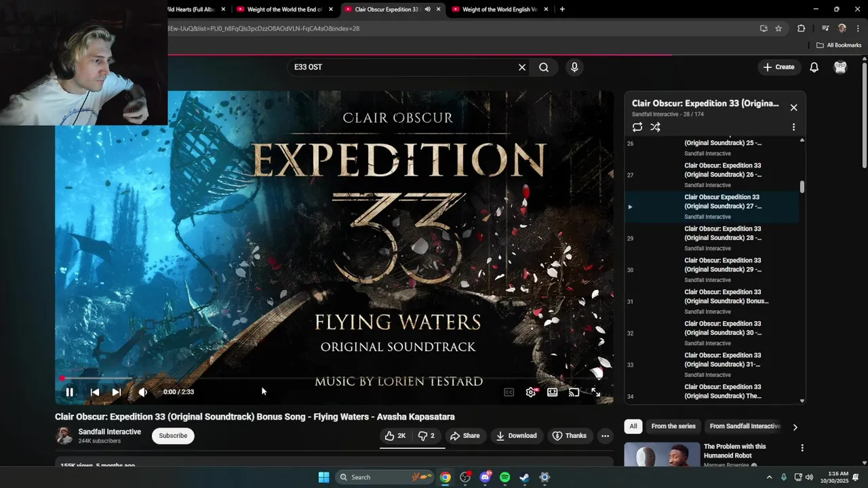
Task: Select currently playing Original Soundtrack 27 item
Action: click(711, 206)
